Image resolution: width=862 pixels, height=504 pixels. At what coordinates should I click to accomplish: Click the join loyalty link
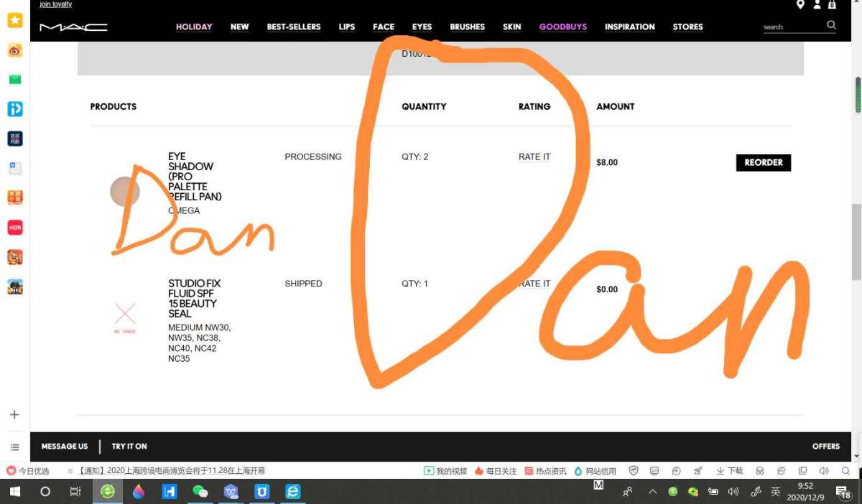pos(56,4)
